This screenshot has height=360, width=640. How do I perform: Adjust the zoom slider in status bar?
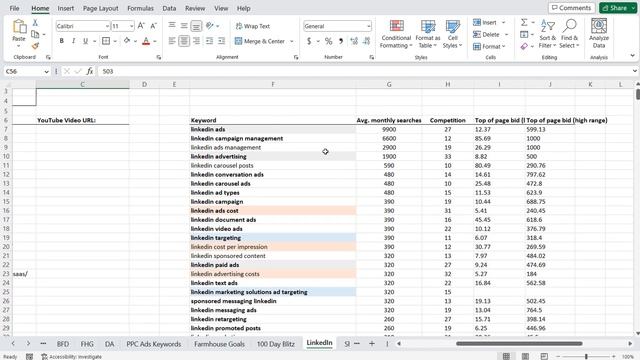586,356
